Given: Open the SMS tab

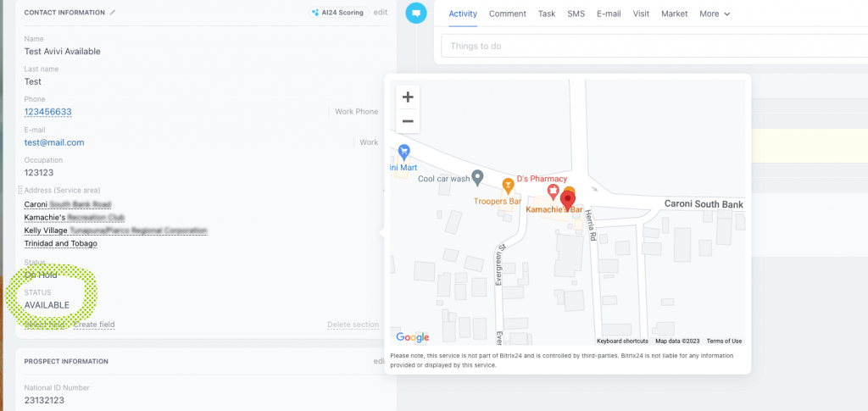Looking at the screenshot, I should 576,14.
